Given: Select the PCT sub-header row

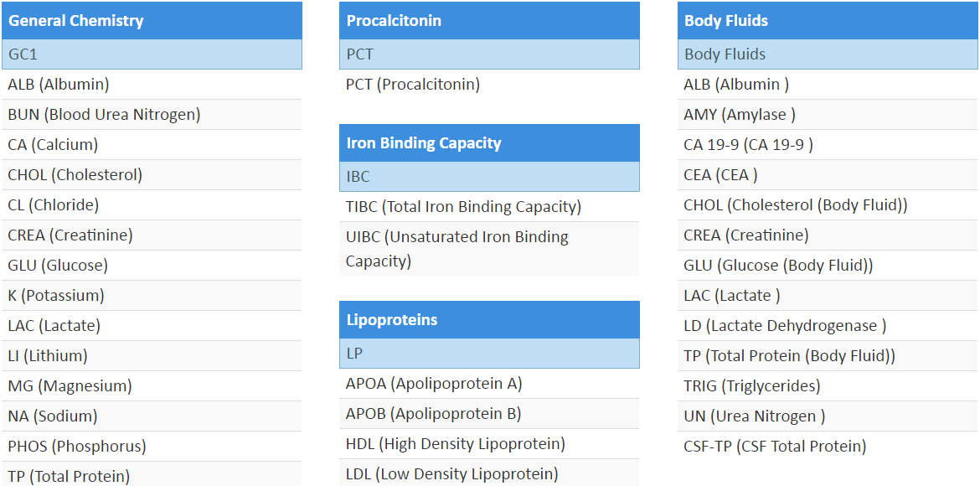Looking at the screenshot, I should [x=489, y=54].
